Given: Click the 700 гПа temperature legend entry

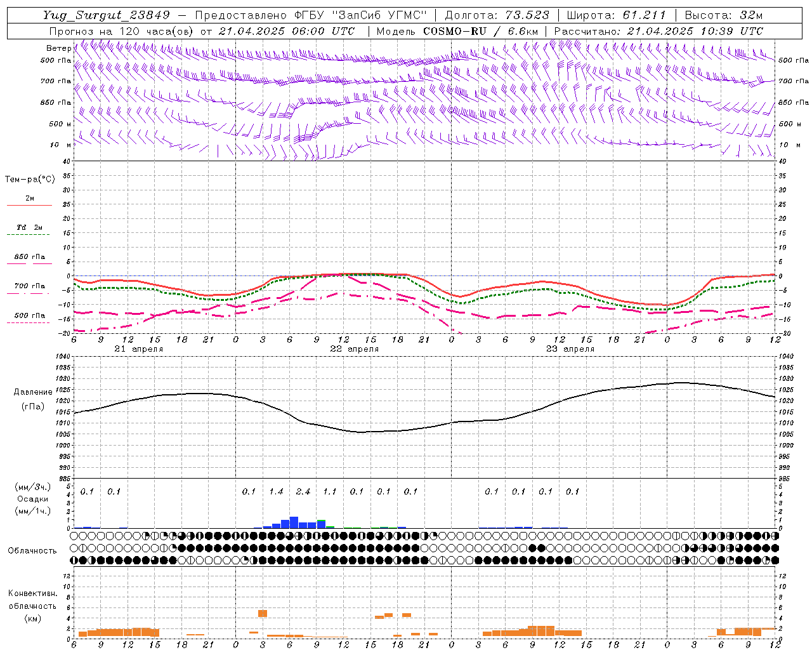Looking at the screenshot, I should pos(29,286).
